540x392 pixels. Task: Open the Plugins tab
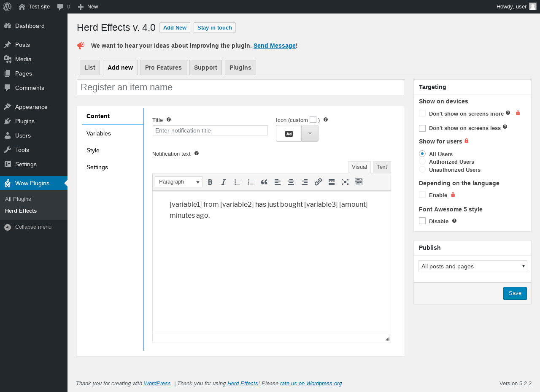[x=240, y=68]
